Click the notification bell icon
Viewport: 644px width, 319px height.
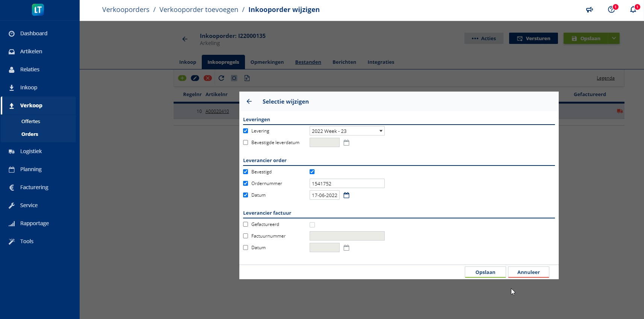coord(633,10)
